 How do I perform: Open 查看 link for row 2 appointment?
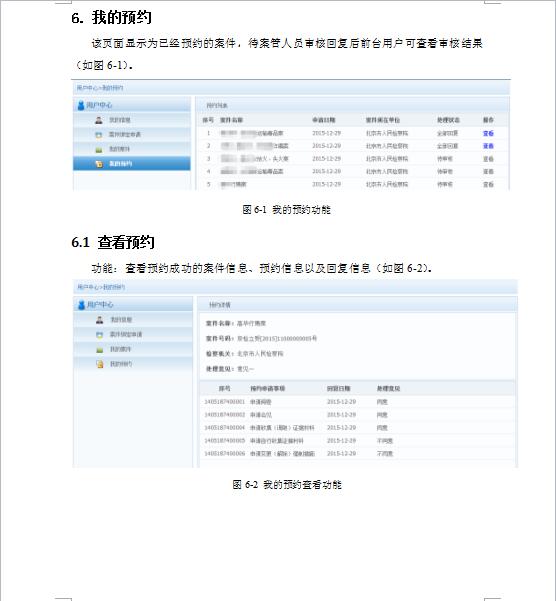coord(488,146)
